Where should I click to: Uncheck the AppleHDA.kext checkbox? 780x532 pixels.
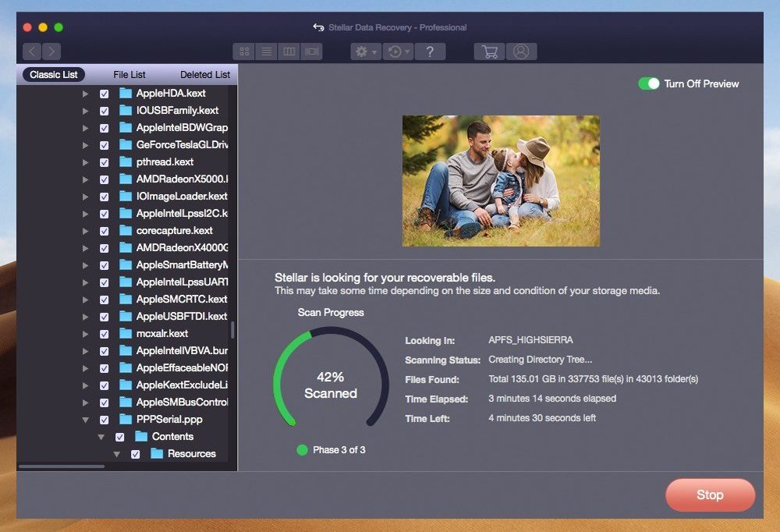104,94
